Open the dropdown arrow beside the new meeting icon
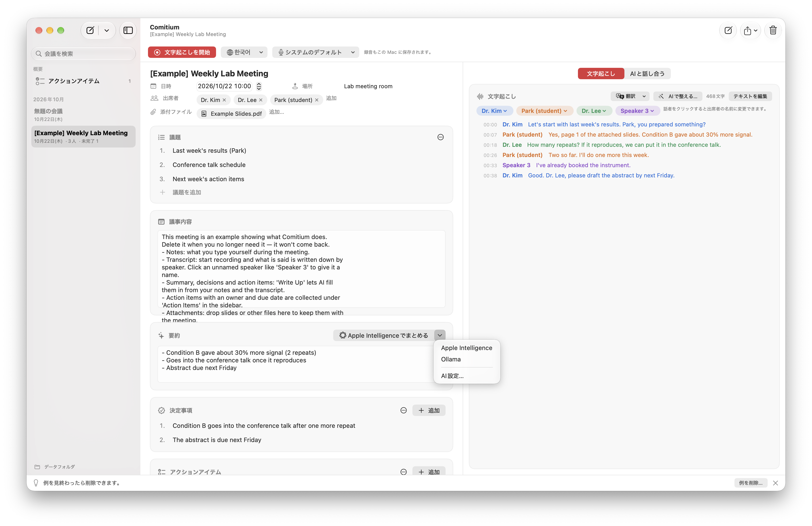Image resolution: width=812 pixels, height=526 pixels. click(107, 30)
